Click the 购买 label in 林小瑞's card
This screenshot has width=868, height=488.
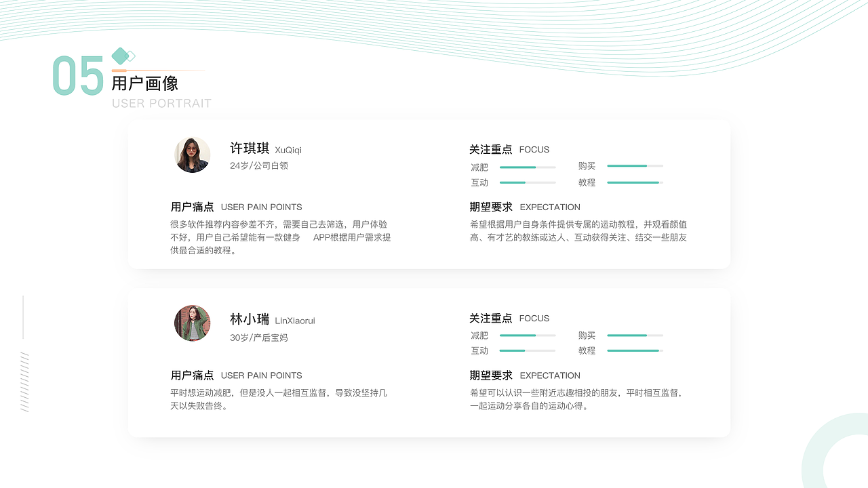587,335
